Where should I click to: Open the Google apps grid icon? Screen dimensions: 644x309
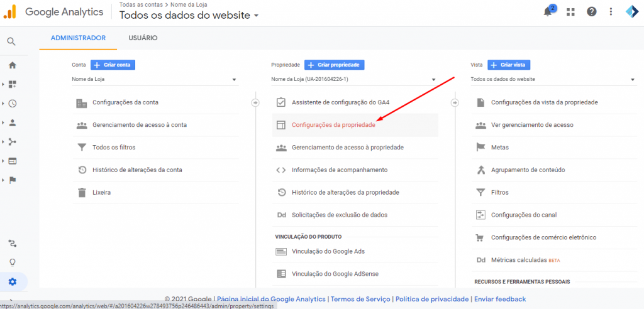pyautogui.click(x=570, y=11)
